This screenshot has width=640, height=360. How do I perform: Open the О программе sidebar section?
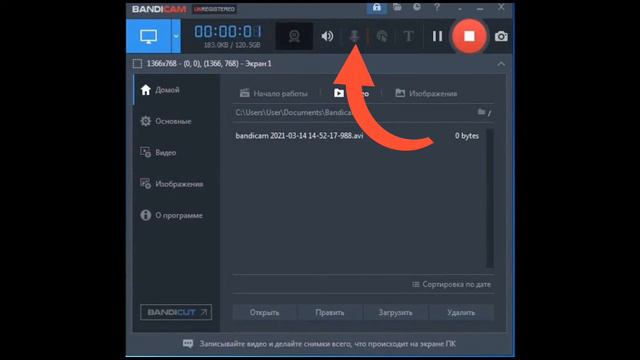[x=176, y=215]
